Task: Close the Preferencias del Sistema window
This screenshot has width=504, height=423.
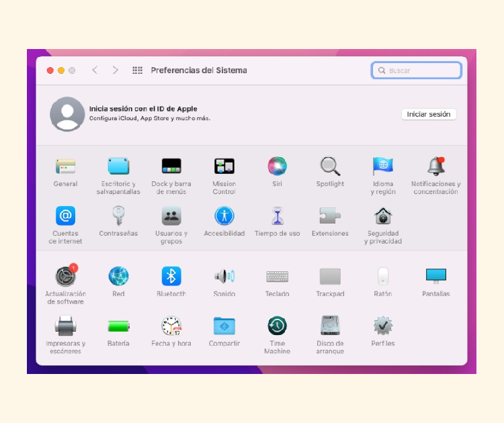Action: coord(50,70)
